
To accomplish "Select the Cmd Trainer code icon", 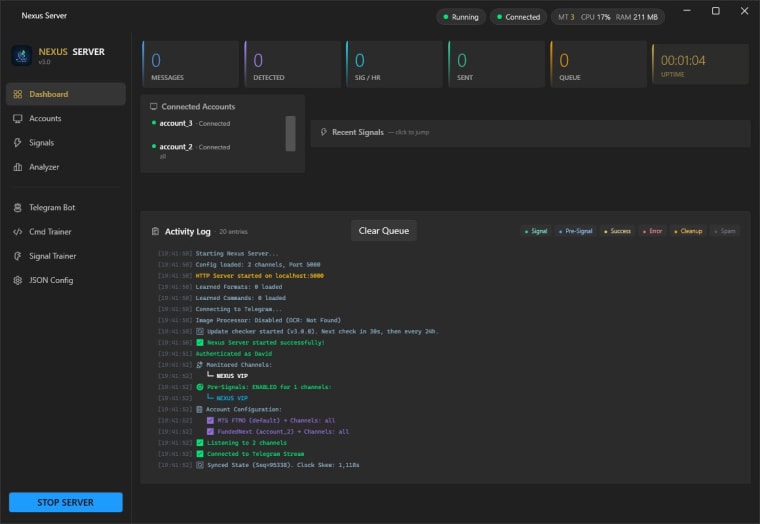I will [x=17, y=232].
